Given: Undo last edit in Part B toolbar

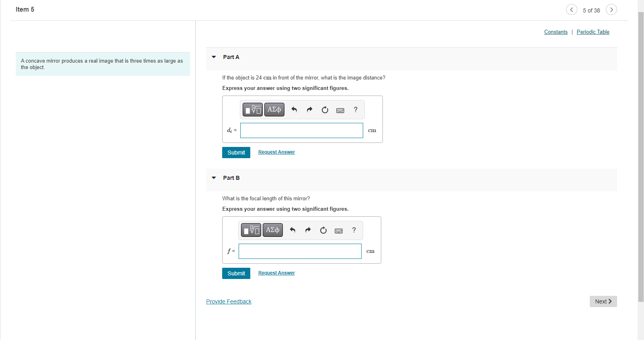Looking at the screenshot, I should pos(292,230).
